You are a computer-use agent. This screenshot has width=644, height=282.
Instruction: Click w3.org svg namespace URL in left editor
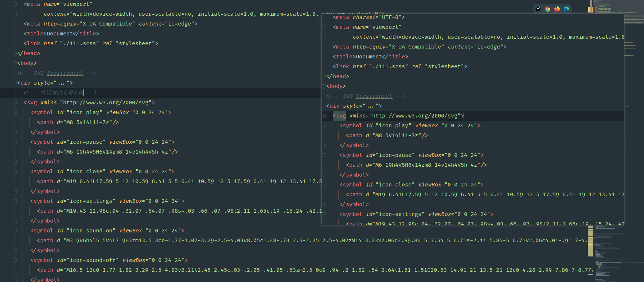point(107,103)
